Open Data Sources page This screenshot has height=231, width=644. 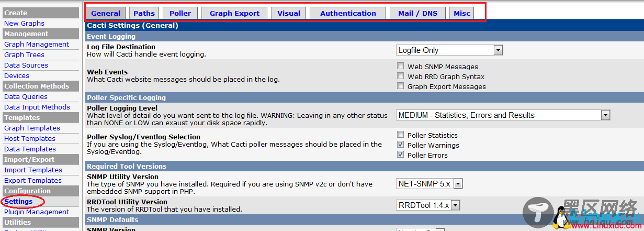[x=26, y=65]
